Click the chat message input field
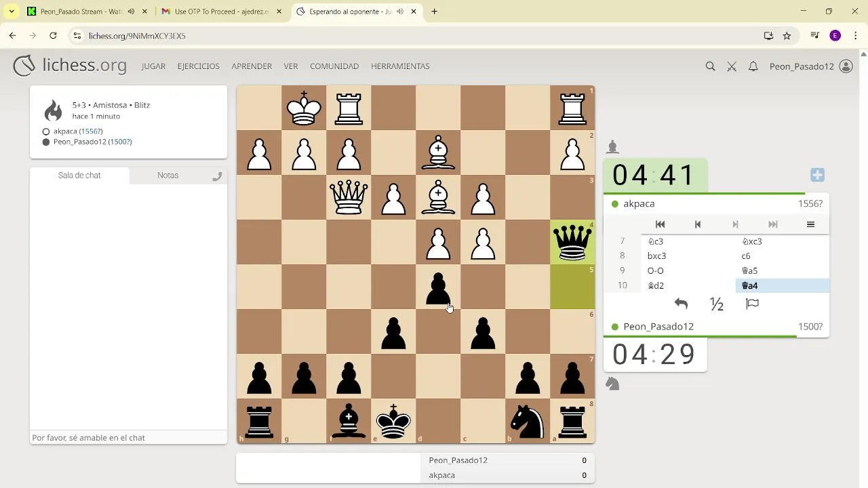This screenshot has width=868, height=488. tap(128, 438)
